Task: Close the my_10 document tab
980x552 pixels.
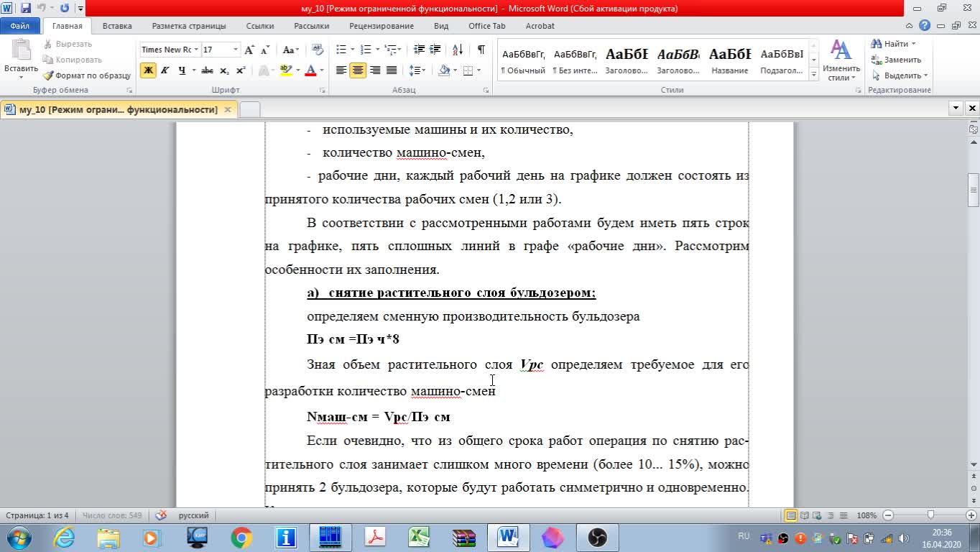Action: pyautogui.click(x=228, y=109)
